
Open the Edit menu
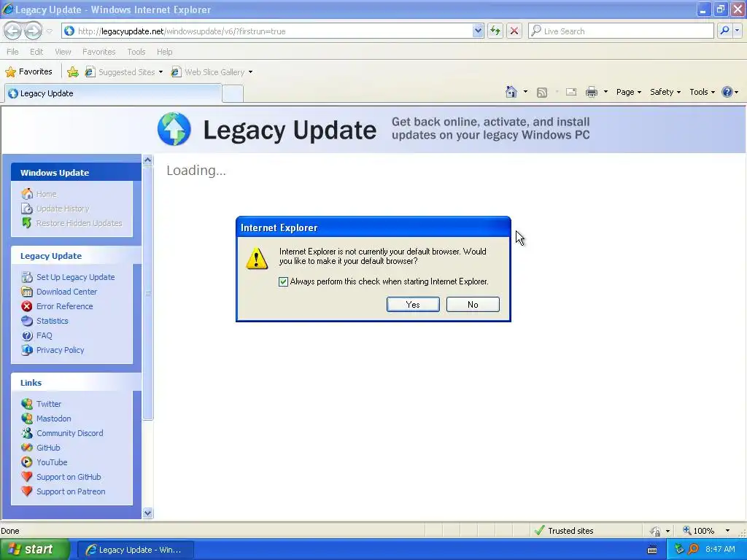pos(36,52)
